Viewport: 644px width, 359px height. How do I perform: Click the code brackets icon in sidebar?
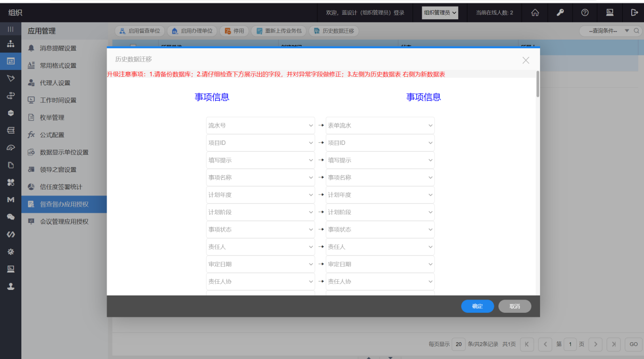(x=10, y=234)
